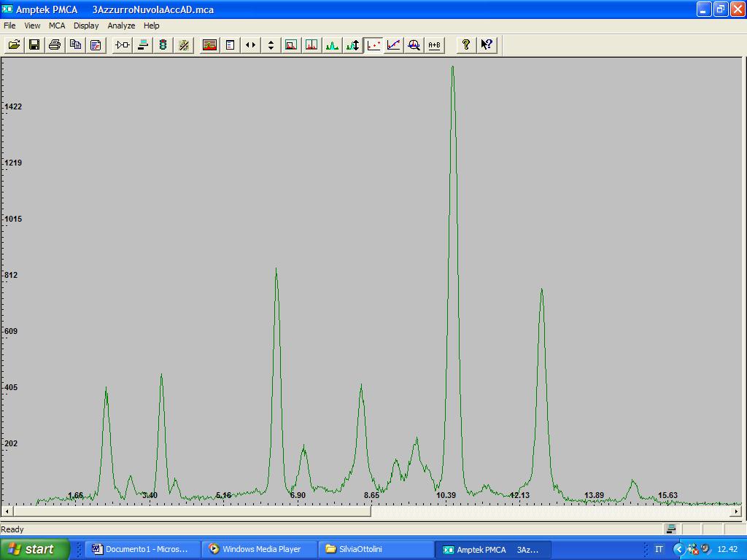This screenshot has height=560, width=747.
Task: Click the traffic light acquisition icon
Action: tap(163, 44)
